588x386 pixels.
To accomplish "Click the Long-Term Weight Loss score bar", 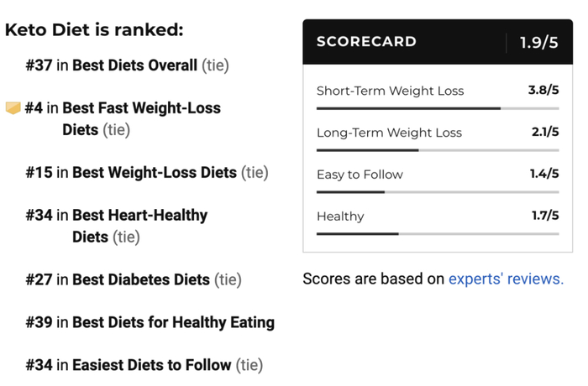I will pyautogui.click(x=437, y=150).
